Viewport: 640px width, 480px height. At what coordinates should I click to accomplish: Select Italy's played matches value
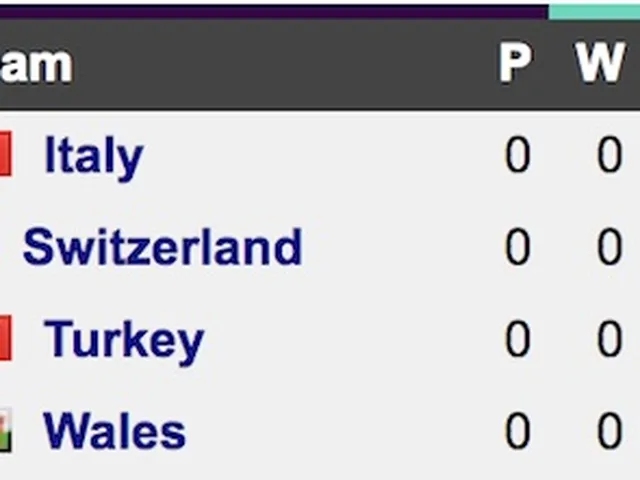[x=517, y=156]
